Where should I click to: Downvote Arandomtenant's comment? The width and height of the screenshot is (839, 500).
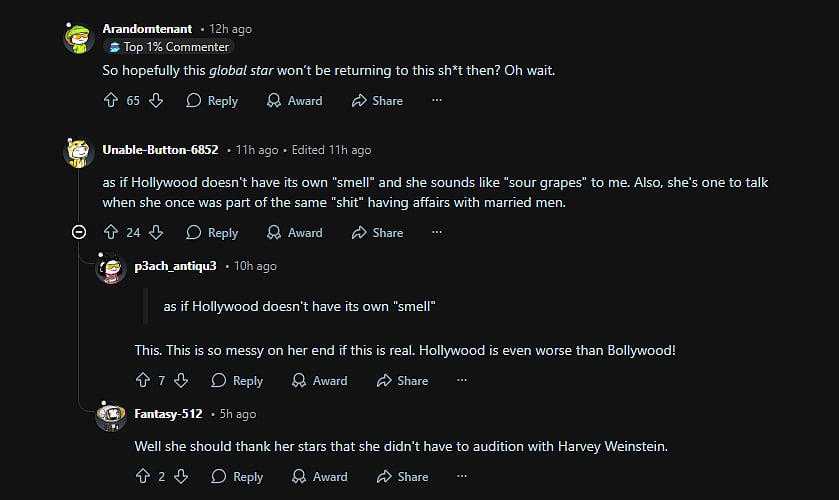(156, 100)
